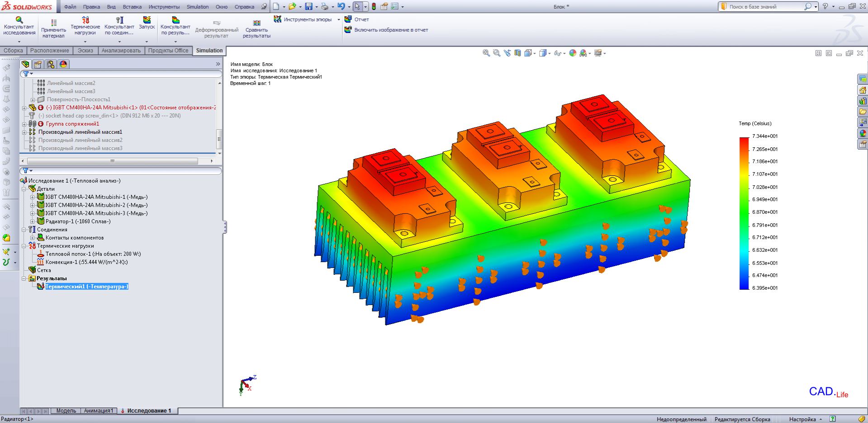Open Инструменты эпюры dropdown
The height and width of the screenshot is (423, 868).
click(x=339, y=19)
